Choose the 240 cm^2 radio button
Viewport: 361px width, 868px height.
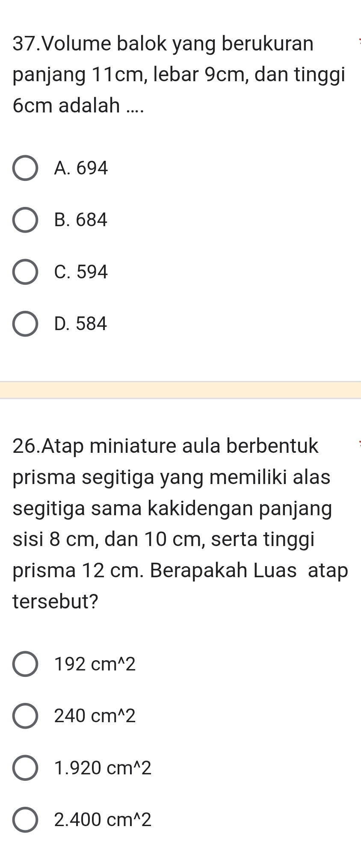click(x=25, y=716)
